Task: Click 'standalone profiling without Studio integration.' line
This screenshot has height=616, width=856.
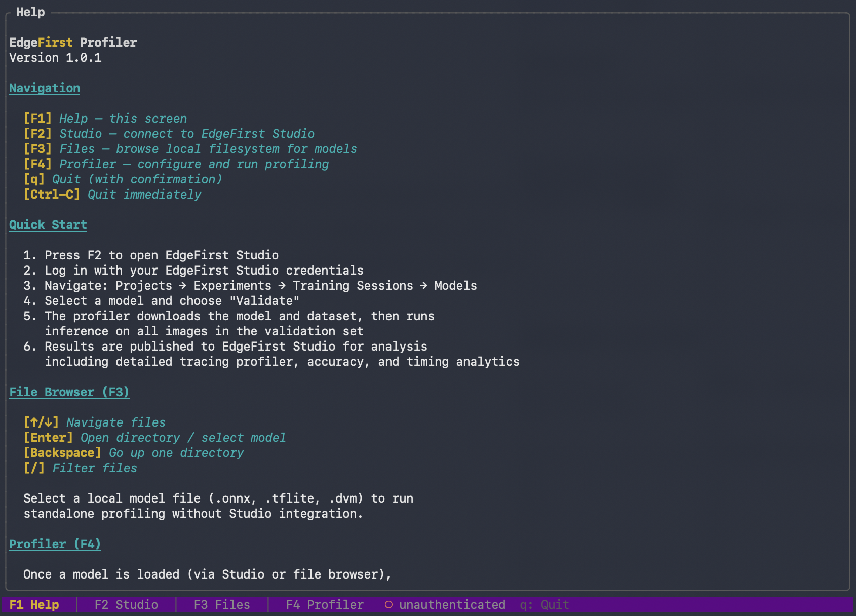Action: point(193,514)
